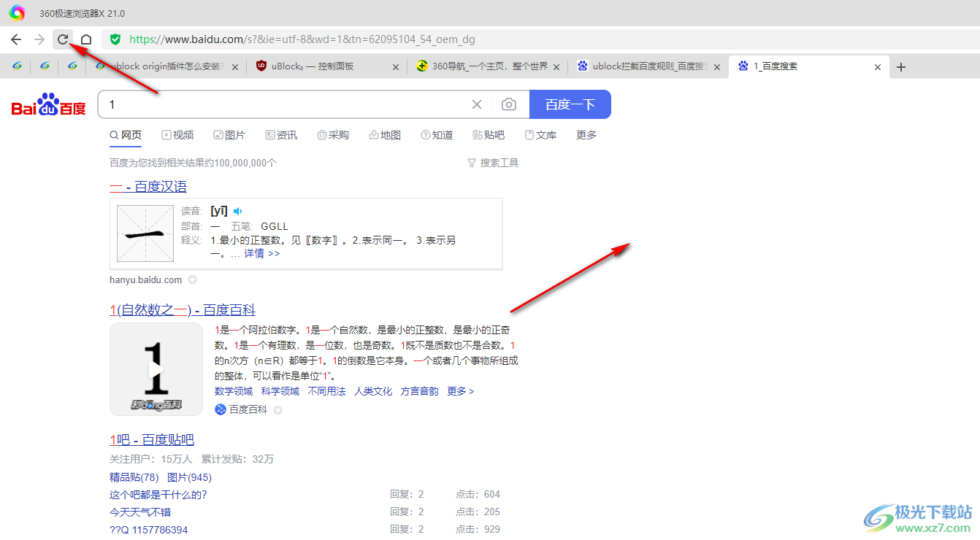
Task: Open the 一 - 百度汉语 result
Action: tap(148, 187)
